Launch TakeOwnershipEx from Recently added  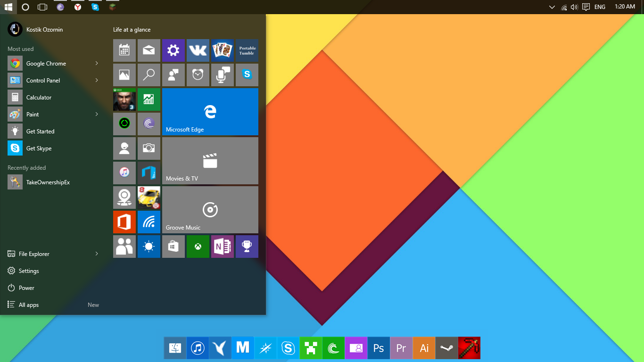[53, 182]
